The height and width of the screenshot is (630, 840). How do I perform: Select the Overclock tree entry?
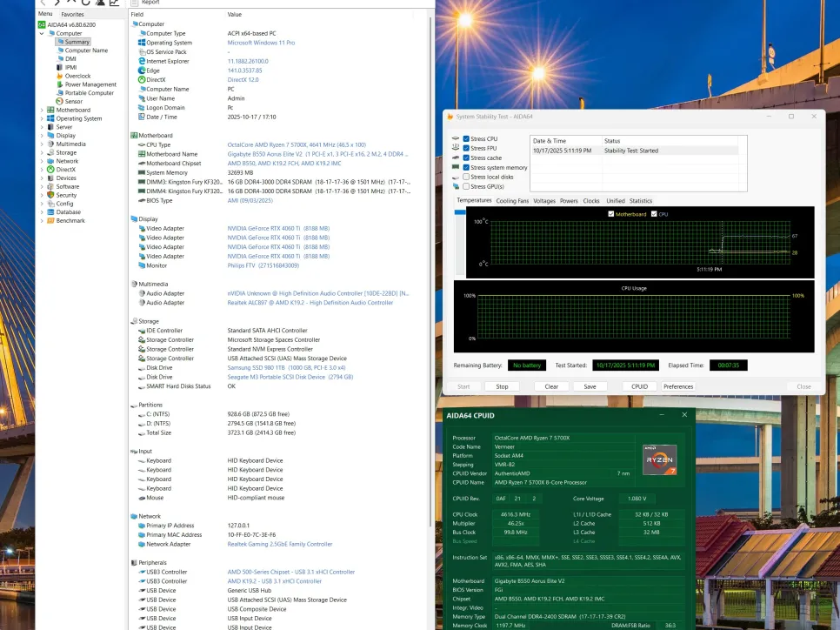(x=77, y=76)
